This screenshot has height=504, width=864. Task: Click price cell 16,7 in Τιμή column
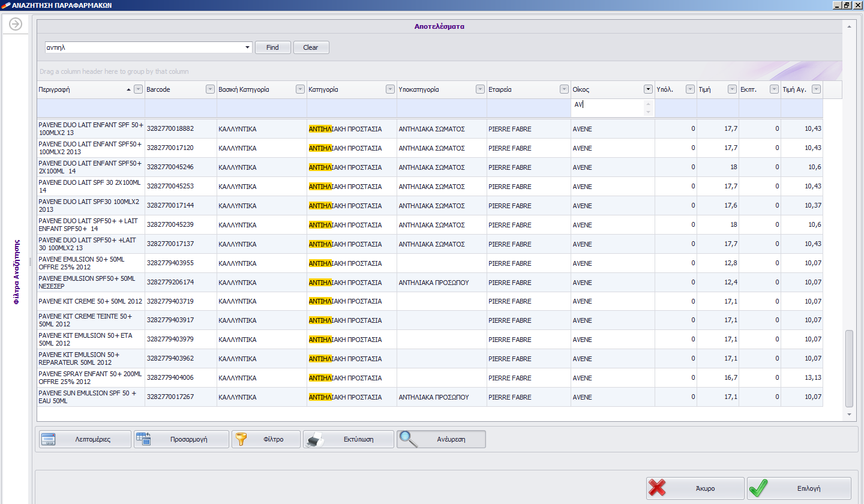[718, 377]
